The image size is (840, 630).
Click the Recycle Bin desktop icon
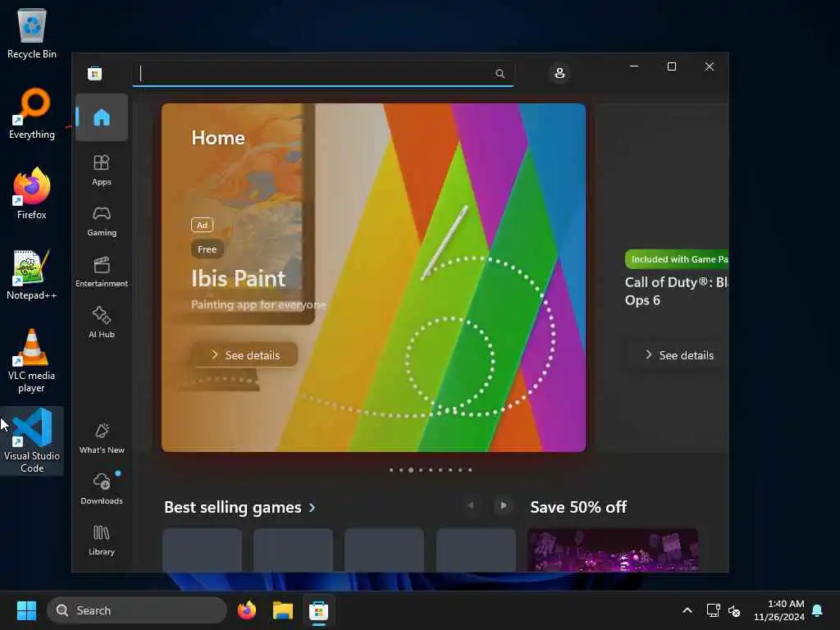click(32, 34)
